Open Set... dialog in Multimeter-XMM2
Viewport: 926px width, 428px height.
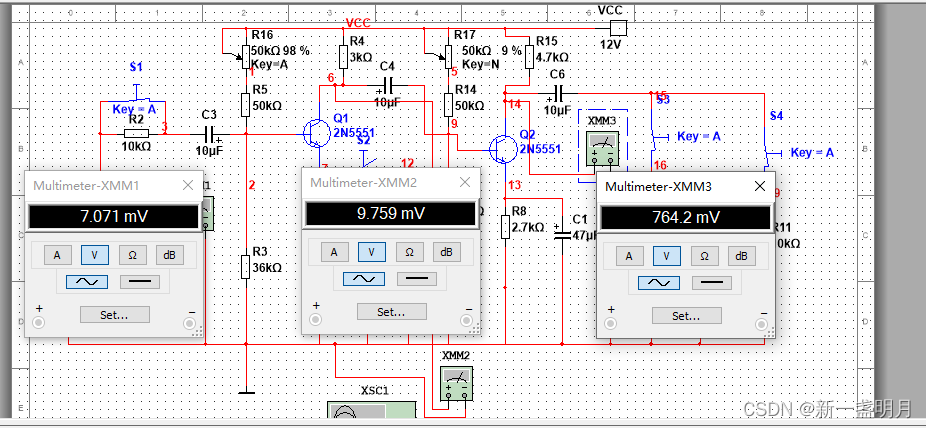pyautogui.click(x=392, y=312)
